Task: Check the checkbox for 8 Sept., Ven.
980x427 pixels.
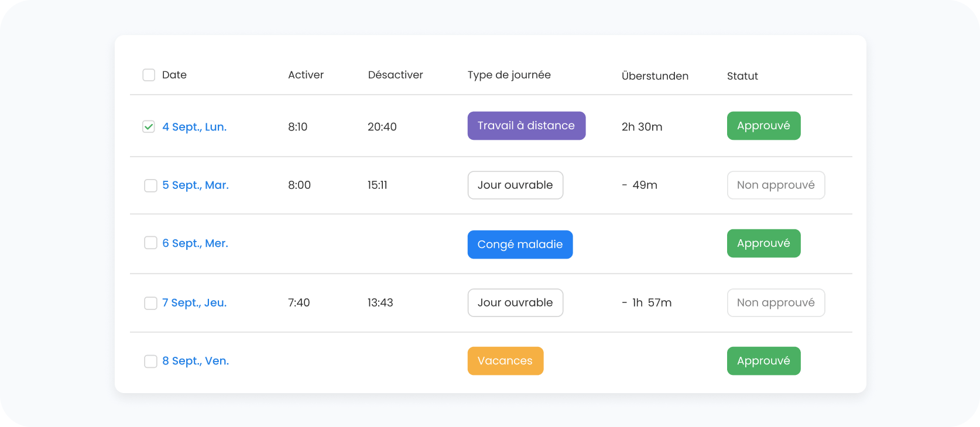Action: tap(150, 361)
